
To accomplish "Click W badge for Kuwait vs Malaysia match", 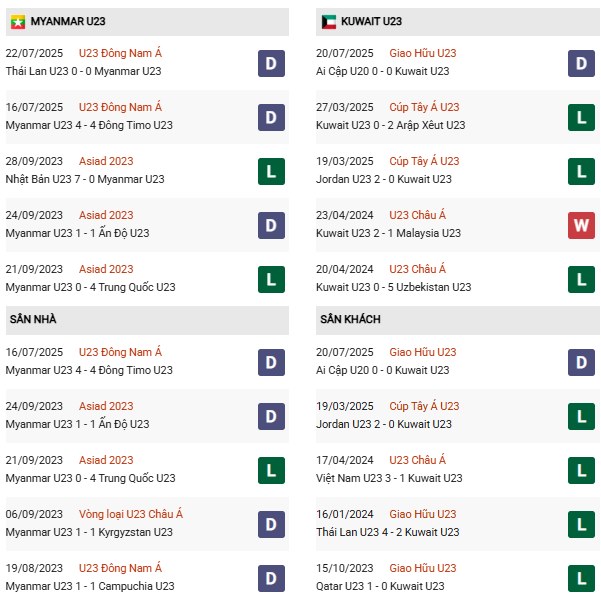I will tap(582, 225).
